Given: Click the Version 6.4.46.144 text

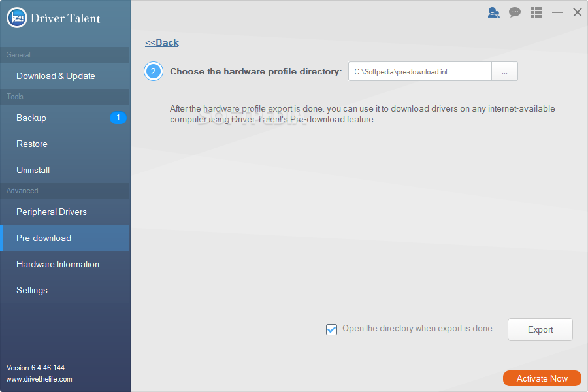Looking at the screenshot, I should tap(36, 368).
